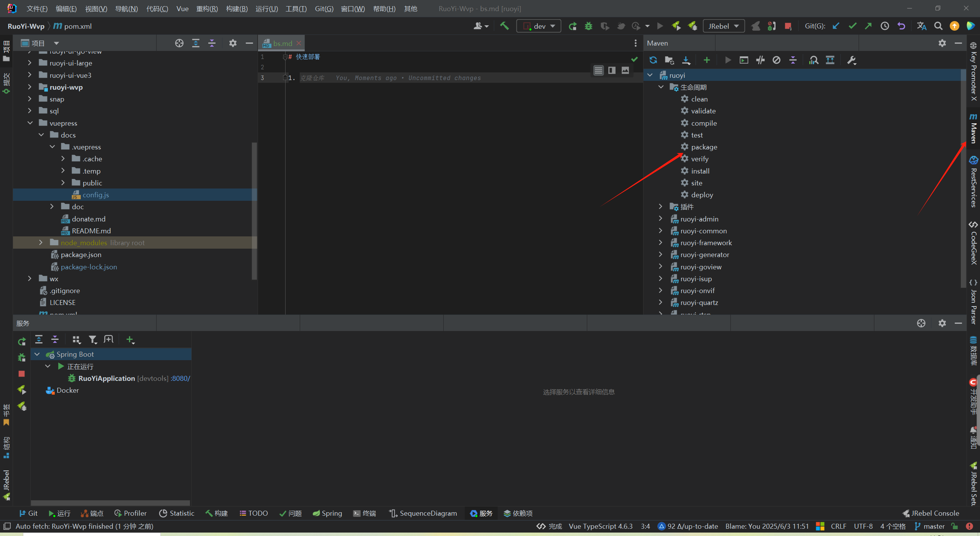
Task: Open the JRebel configuration dropdown
Action: (x=724, y=26)
